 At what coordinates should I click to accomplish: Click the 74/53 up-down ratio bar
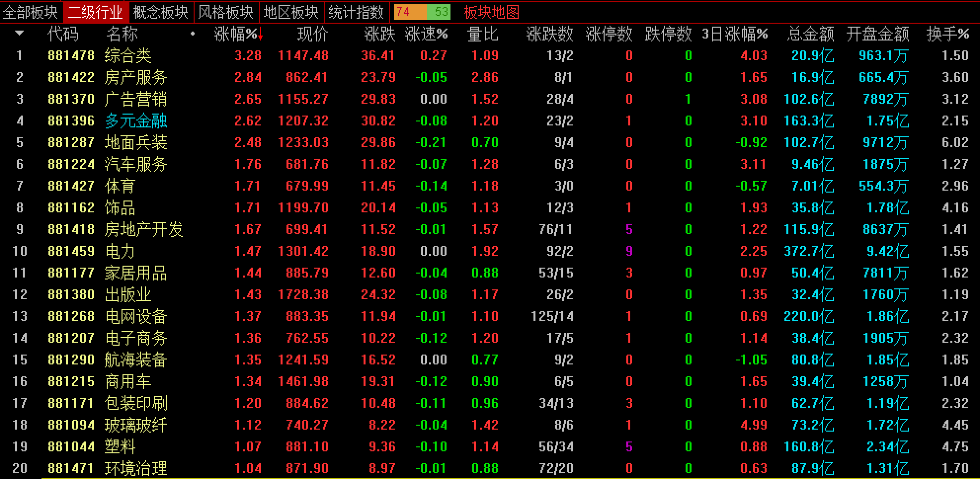(422, 12)
